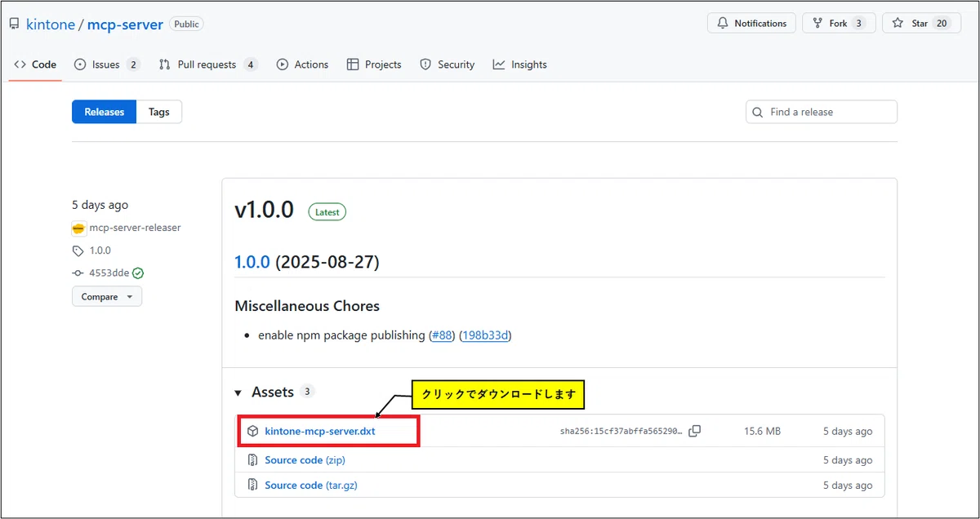Image resolution: width=980 pixels, height=519 pixels.
Task: Open the Projects tab
Action: point(374,64)
